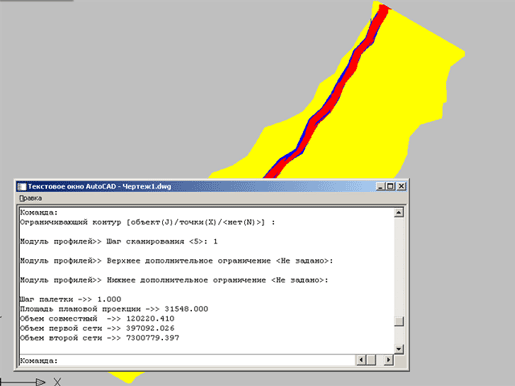Click the vertical scrollbar up arrow

point(399,213)
